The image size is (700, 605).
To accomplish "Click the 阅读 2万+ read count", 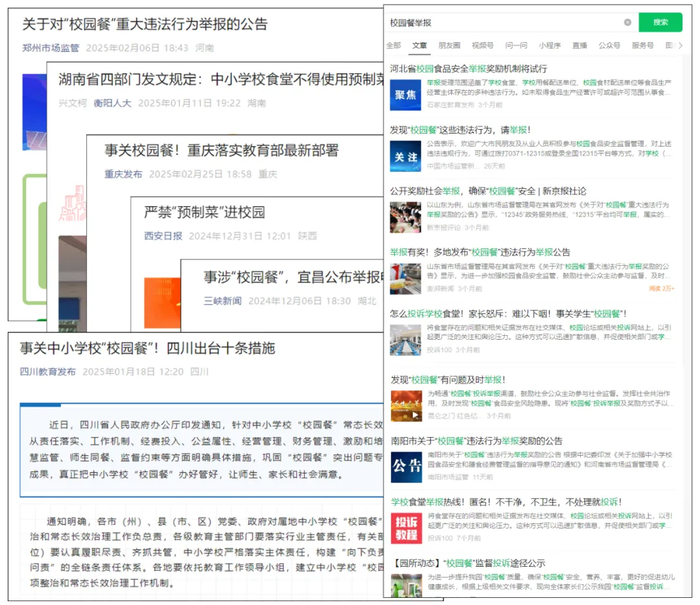I will [662, 289].
